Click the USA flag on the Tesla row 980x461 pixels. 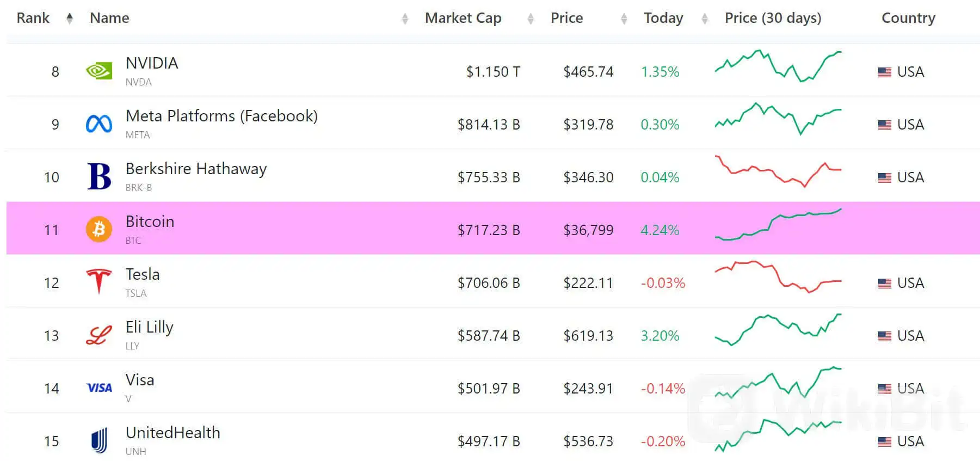tap(884, 282)
